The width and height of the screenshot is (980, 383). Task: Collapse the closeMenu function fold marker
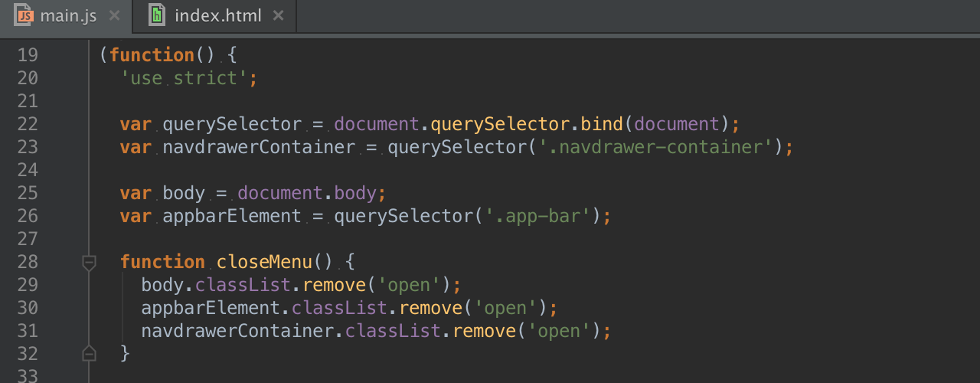89,263
